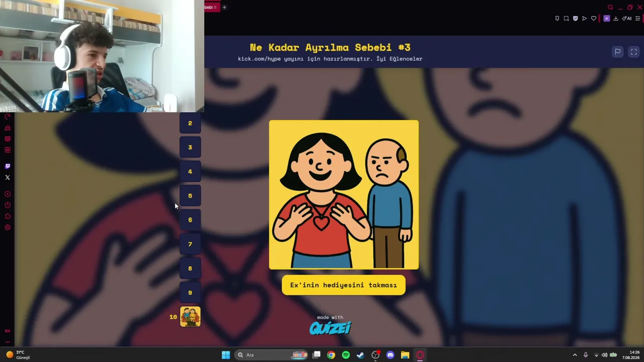Open the privacy shield icon
644x362 pixels.
click(x=575, y=19)
